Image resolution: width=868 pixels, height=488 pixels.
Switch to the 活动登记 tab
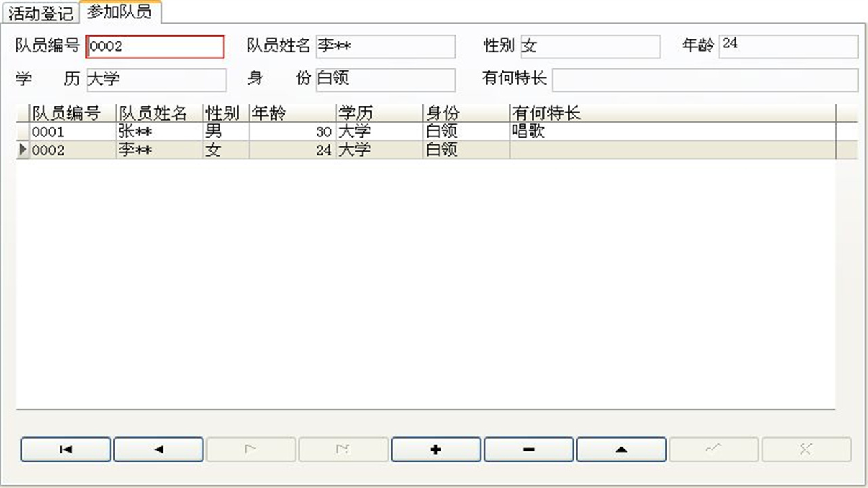point(39,12)
